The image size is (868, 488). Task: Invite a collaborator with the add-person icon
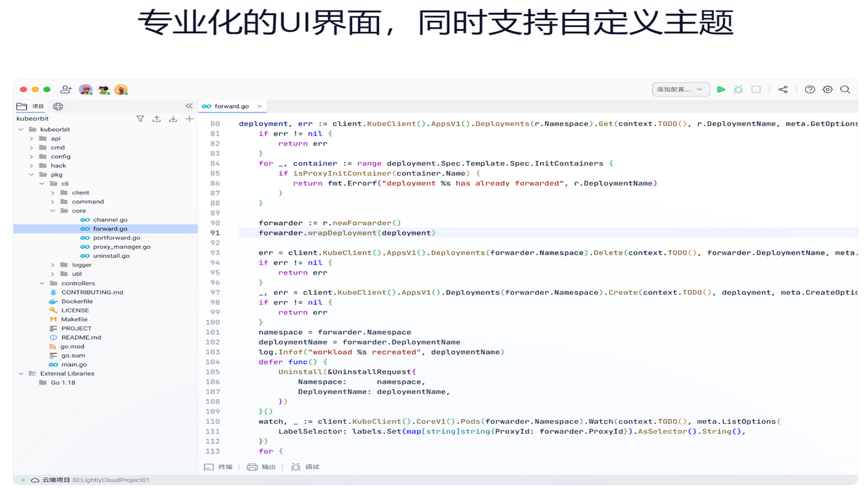coord(66,89)
